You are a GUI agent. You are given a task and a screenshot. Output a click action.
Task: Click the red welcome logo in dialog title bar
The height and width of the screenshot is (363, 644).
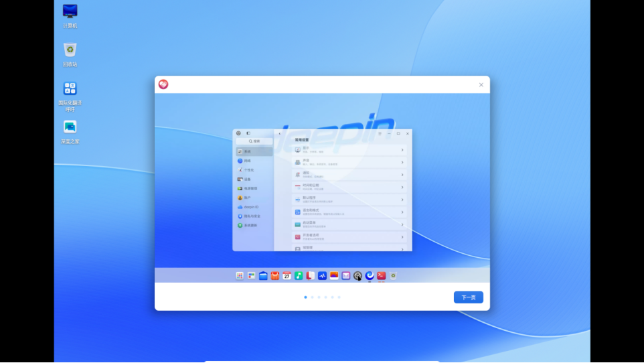click(163, 84)
